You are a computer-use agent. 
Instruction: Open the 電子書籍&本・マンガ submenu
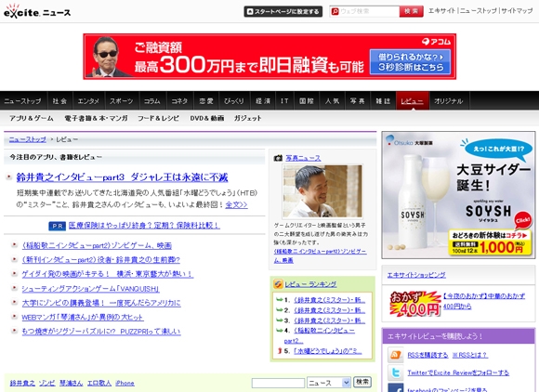click(x=96, y=118)
